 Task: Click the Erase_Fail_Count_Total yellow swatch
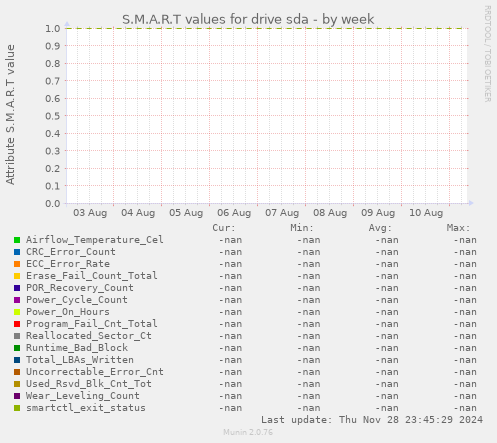click(x=17, y=276)
